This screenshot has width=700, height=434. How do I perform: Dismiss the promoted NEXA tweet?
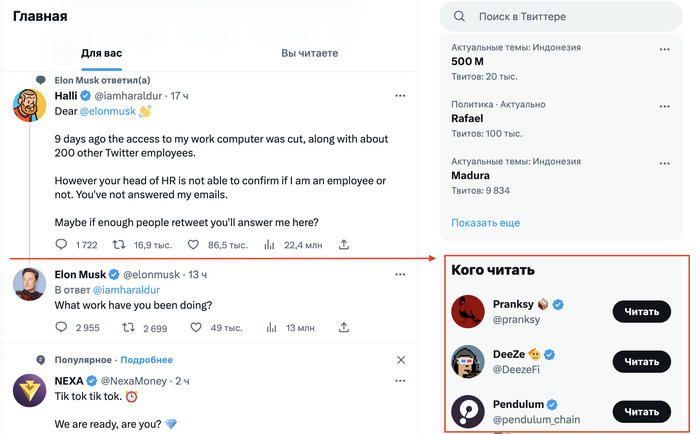point(401,360)
